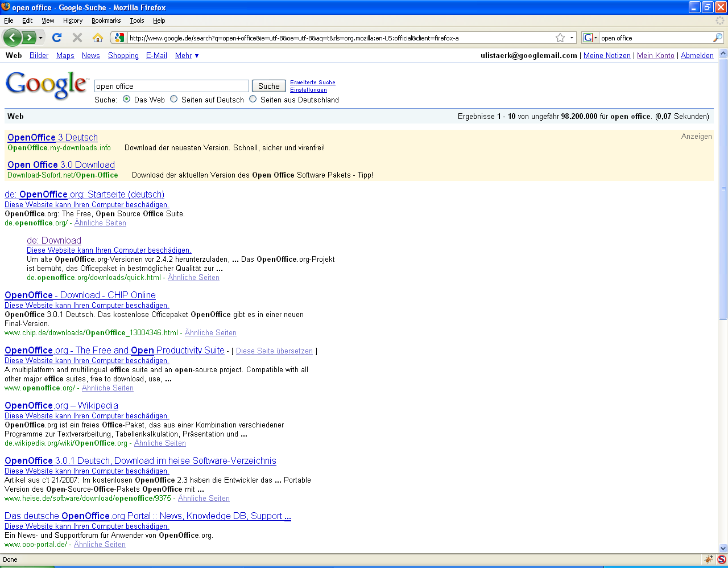Open the Meine Notizen link
728x568 pixels.
607,55
